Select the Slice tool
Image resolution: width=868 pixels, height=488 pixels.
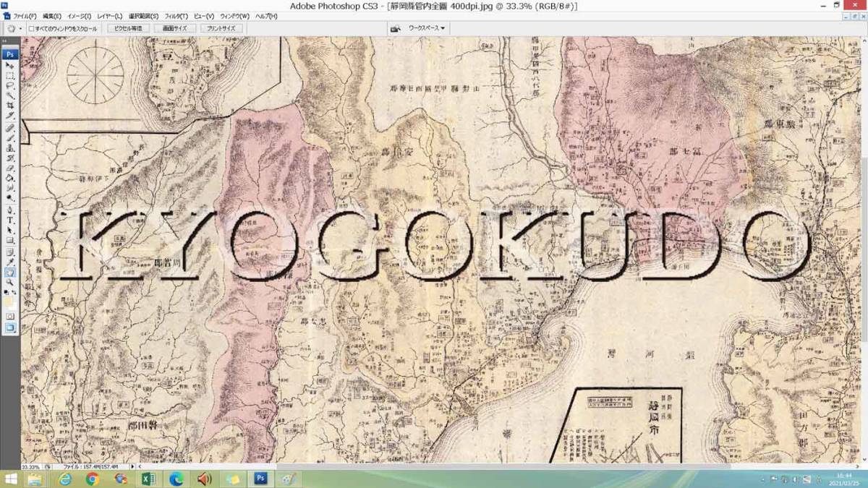[x=10, y=116]
